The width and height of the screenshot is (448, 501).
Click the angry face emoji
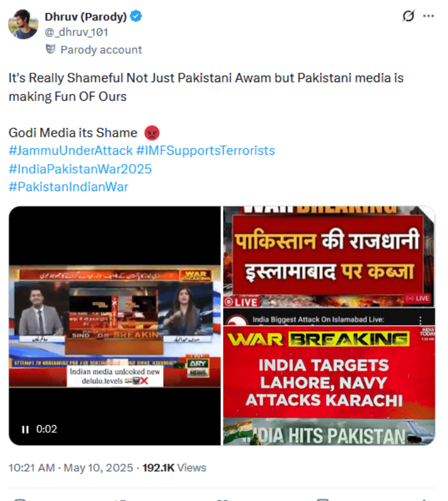(152, 133)
